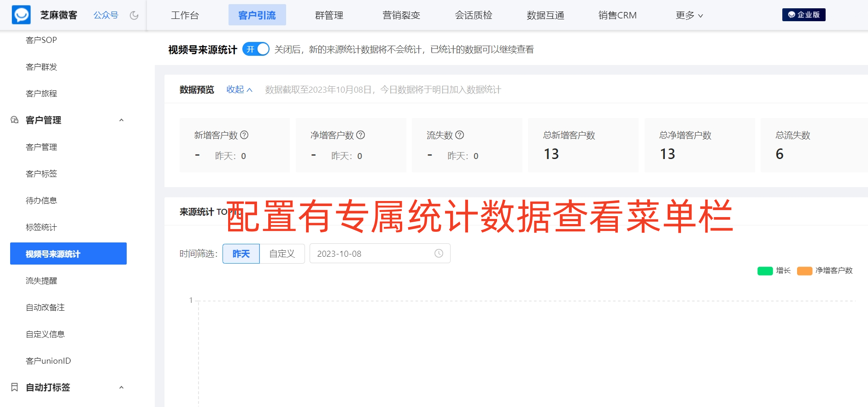Collapse the 客户管理 sidebar section
The height and width of the screenshot is (407, 868).
pos(121,120)
